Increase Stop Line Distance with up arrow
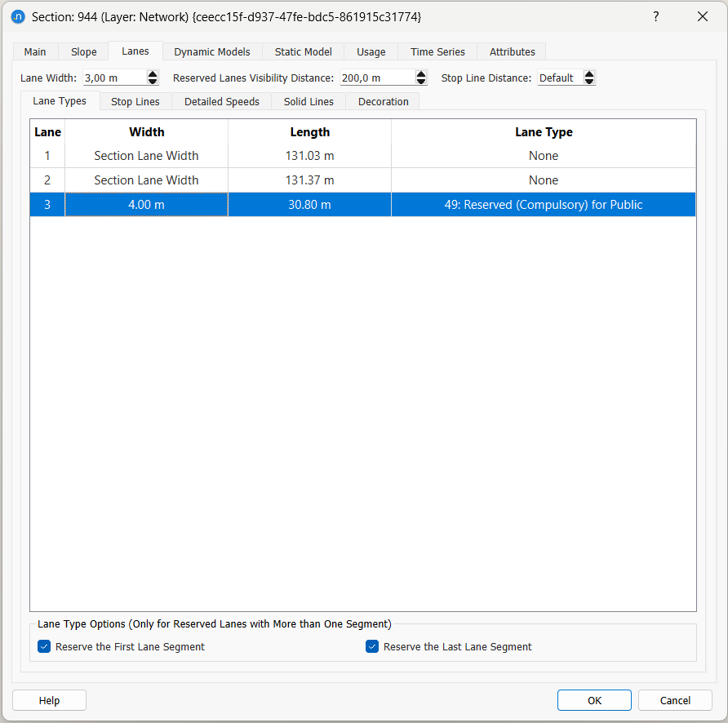Image resolution: width=728 pixels, height=723 pixels. click(589, 74)
